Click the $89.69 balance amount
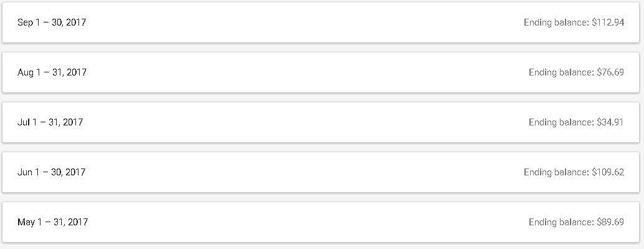The height and width of the screenshot is (249, 644). point(610,222)
